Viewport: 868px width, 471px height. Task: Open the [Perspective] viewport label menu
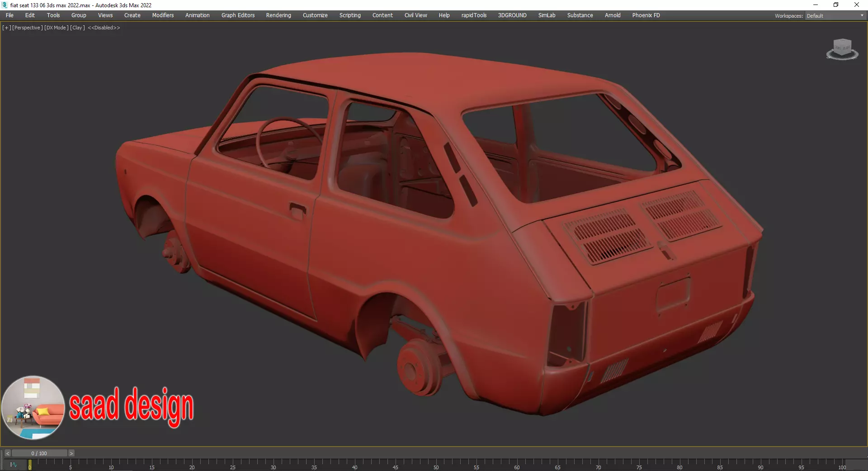pos(28,28)
